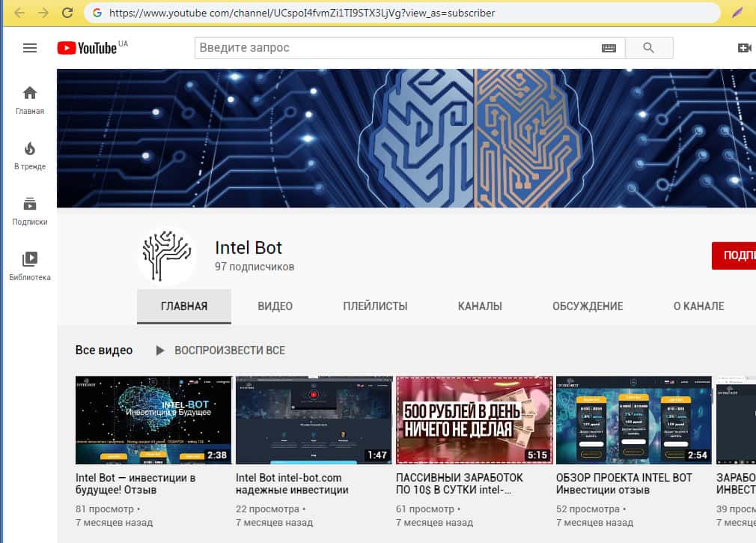
Task: Switch to the ВИДЕО tab
Action: click(275, 306)
